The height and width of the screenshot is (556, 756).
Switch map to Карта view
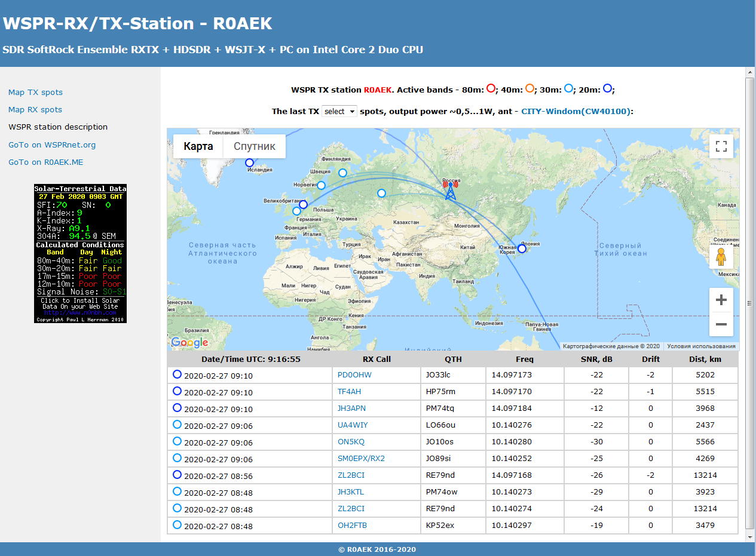point(198,146)
